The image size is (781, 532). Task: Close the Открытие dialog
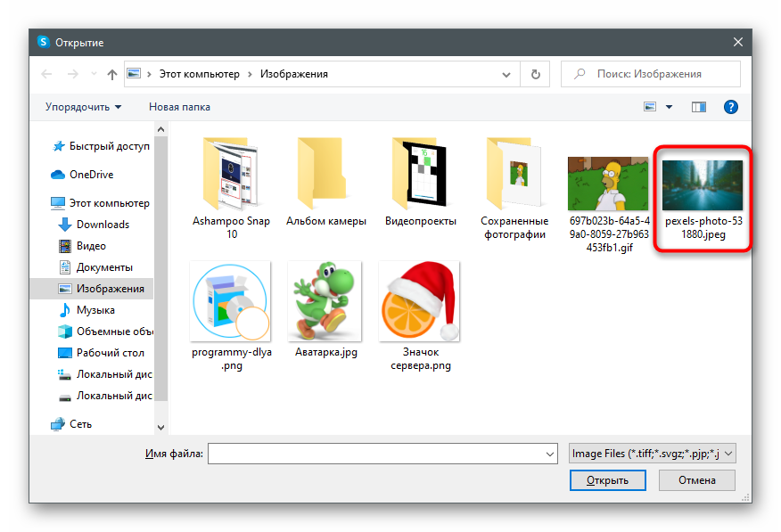click(x=738, y=42)
